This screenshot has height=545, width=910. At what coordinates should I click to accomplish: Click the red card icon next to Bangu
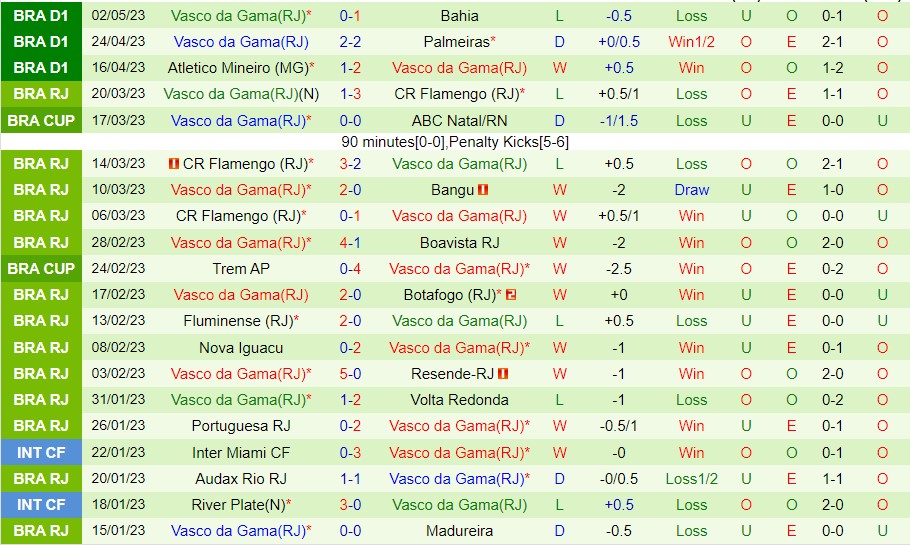(x=483, y=190)
